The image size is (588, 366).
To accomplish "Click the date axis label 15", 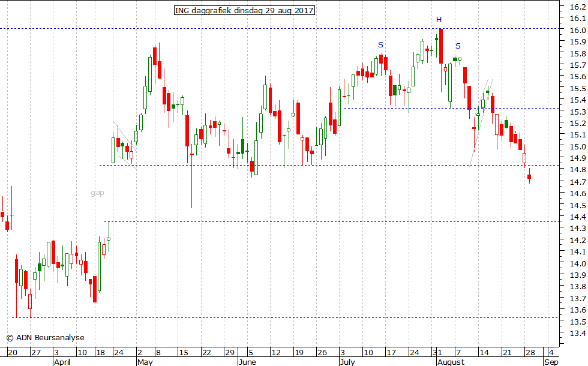I will pyautogui.click(x=184, y=353).
